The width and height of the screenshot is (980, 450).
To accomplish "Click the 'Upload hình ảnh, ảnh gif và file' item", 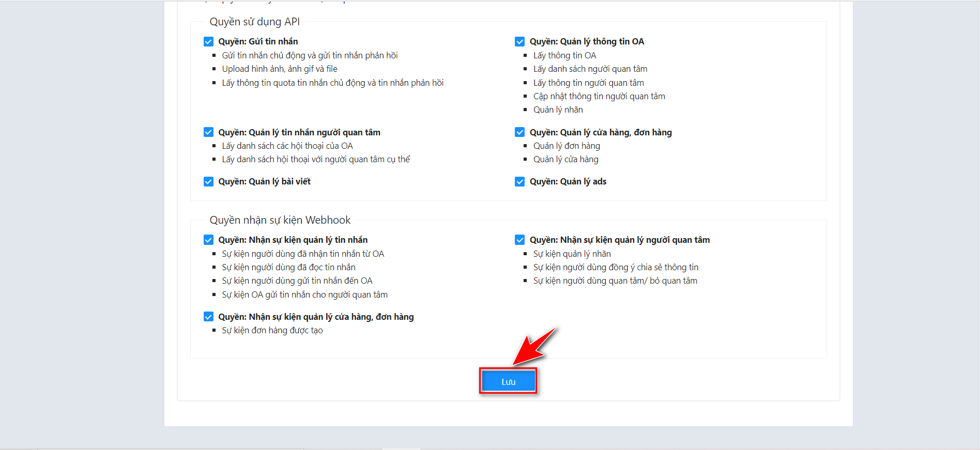I will 280,69.
